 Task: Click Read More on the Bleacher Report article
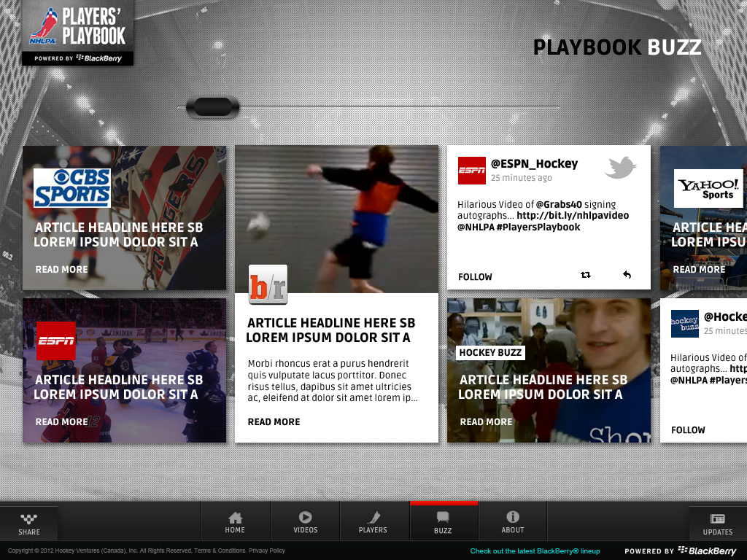(x=274, y=422)
